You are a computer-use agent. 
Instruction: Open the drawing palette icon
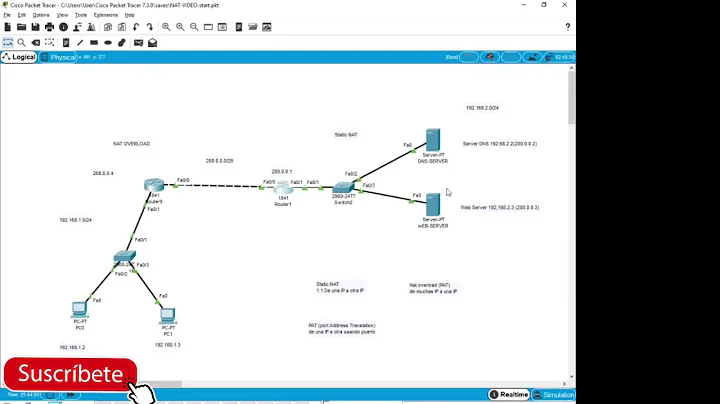coord(208,27)
